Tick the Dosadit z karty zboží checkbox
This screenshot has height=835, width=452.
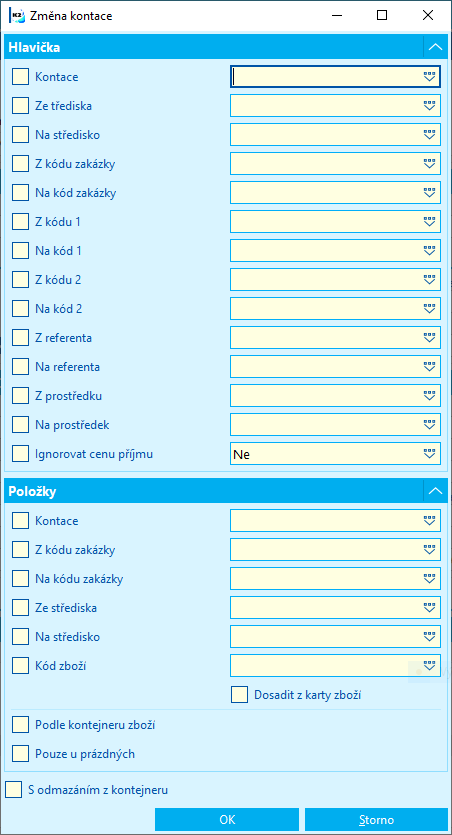(x=240, y=694)
